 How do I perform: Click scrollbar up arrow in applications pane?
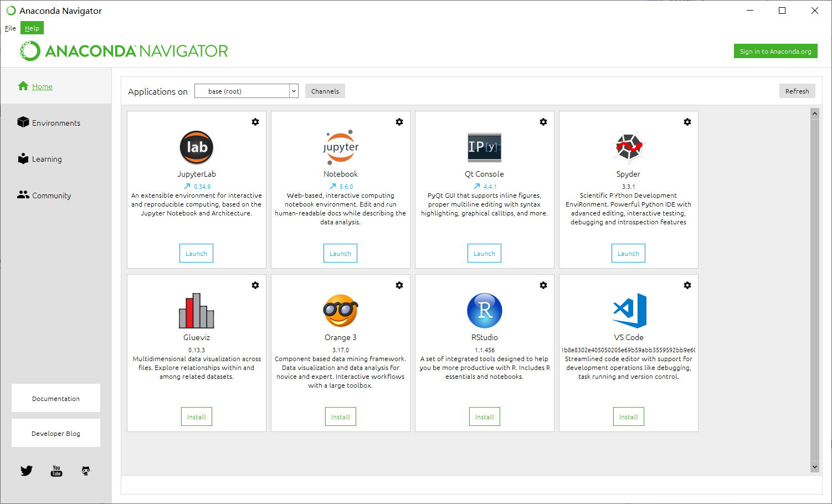pyautogui.click(x=814, y=114)
